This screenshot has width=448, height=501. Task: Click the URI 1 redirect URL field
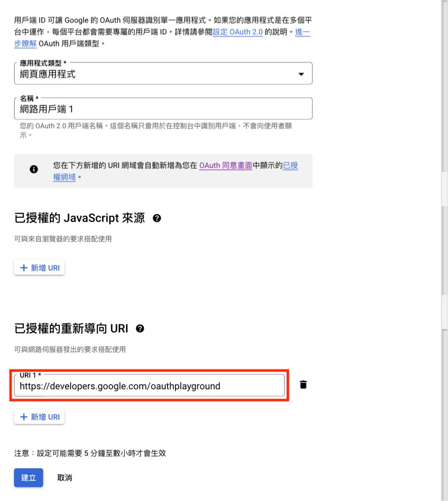tap(149, 386)
